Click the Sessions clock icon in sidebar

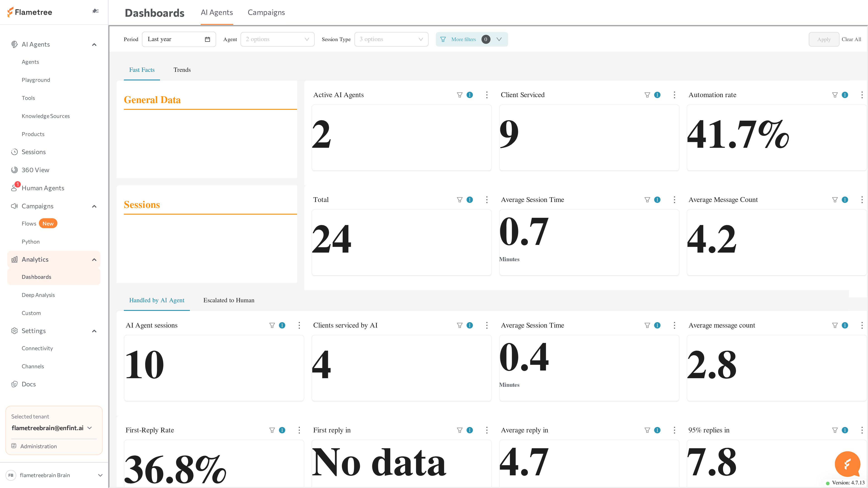(x=14, y=152)
